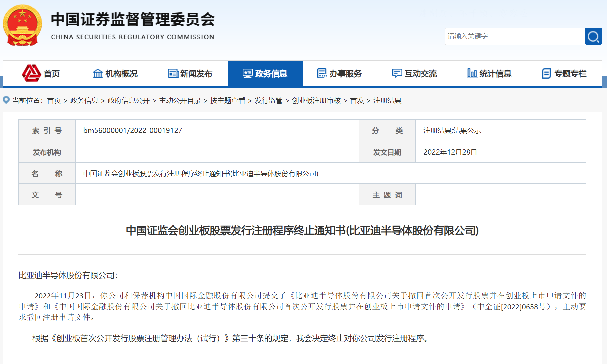607x364 pixels.
Task: Open 注册结果 breadcrumb link
Action: point(387,101)
